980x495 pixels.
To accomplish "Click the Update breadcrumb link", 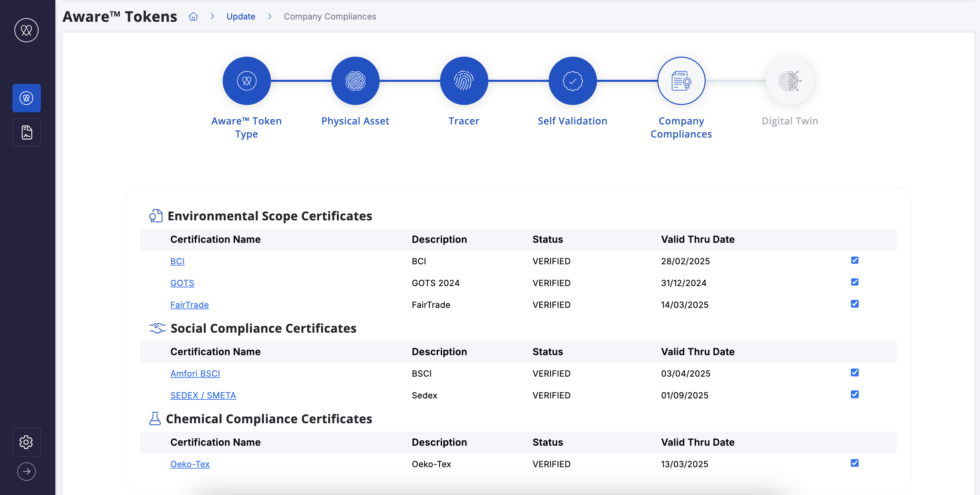I will click(240, 16).
